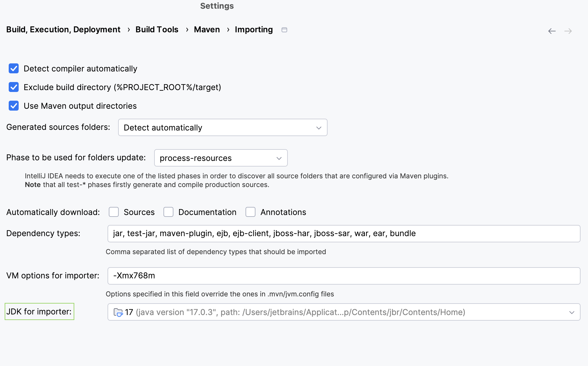Enable automatic download of Sources
Image resolution: width=588 pixels, height=366 pixels.
[x=114, y=212]
